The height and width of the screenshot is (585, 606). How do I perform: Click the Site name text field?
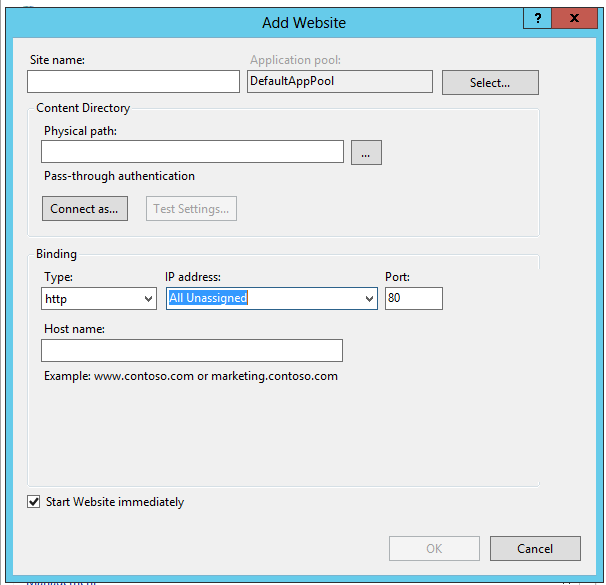click(134, 82)
